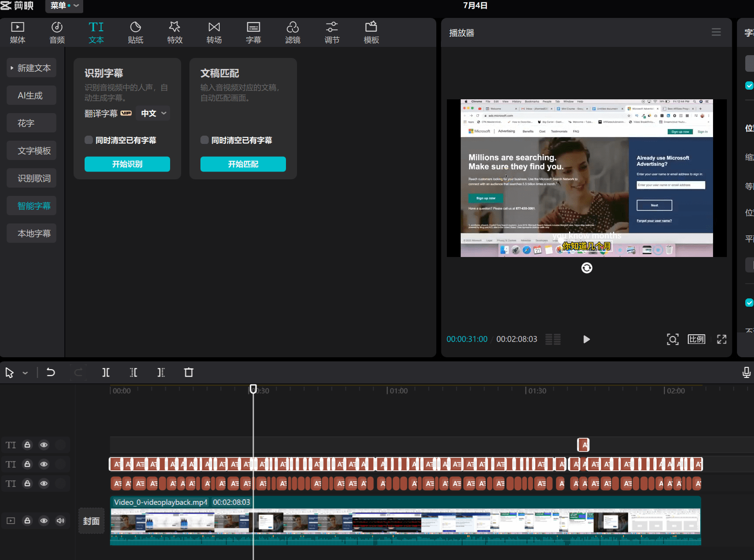Mute the video track audio speaker icon

(x=60, y=521)
